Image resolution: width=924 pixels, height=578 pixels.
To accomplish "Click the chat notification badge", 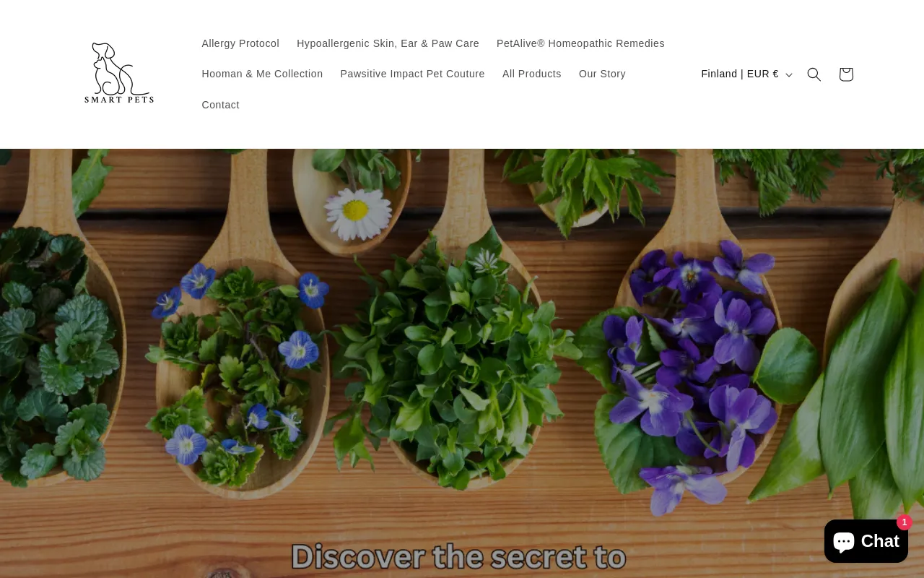I will tap(905, 522).
